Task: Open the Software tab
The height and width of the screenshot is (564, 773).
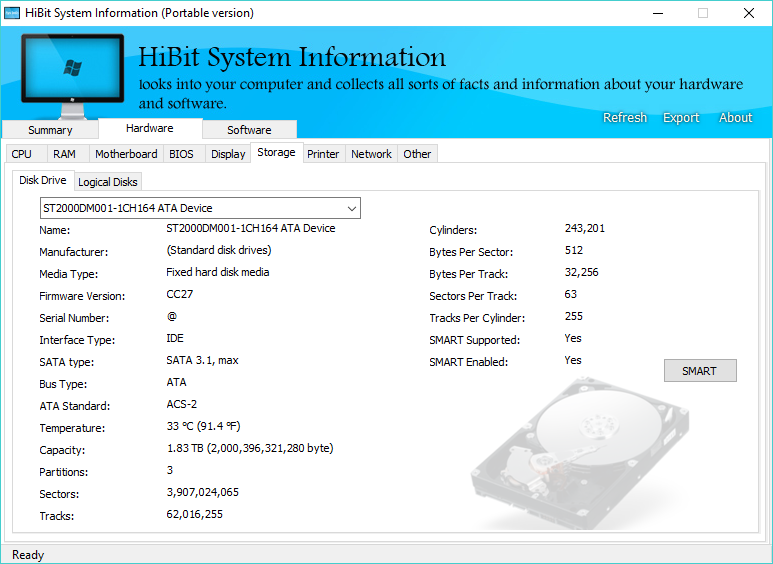Action: tap(249, 130)
